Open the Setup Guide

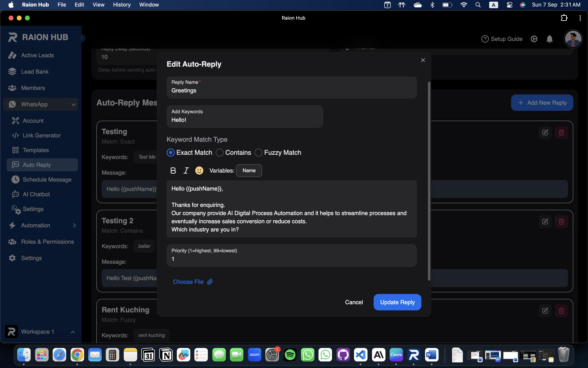(502, 39)
